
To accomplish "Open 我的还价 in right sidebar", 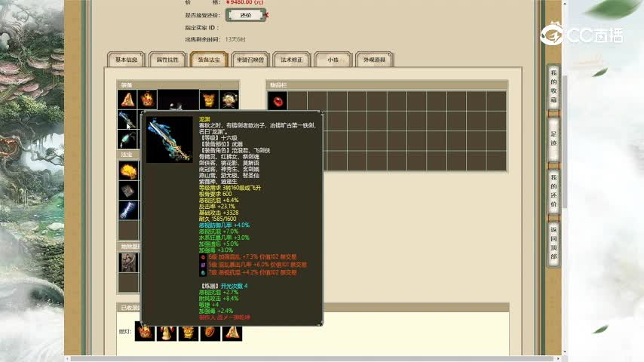I will (554, 191).
